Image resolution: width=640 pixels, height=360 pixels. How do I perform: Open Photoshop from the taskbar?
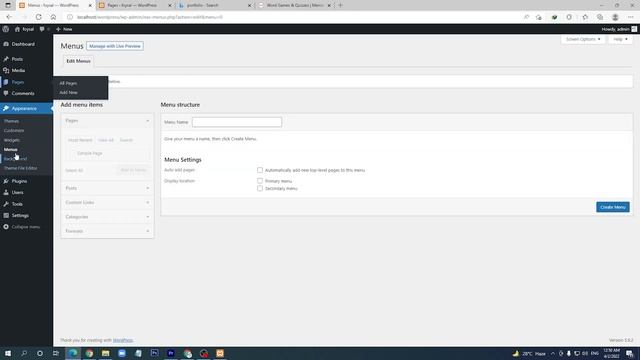154,353
